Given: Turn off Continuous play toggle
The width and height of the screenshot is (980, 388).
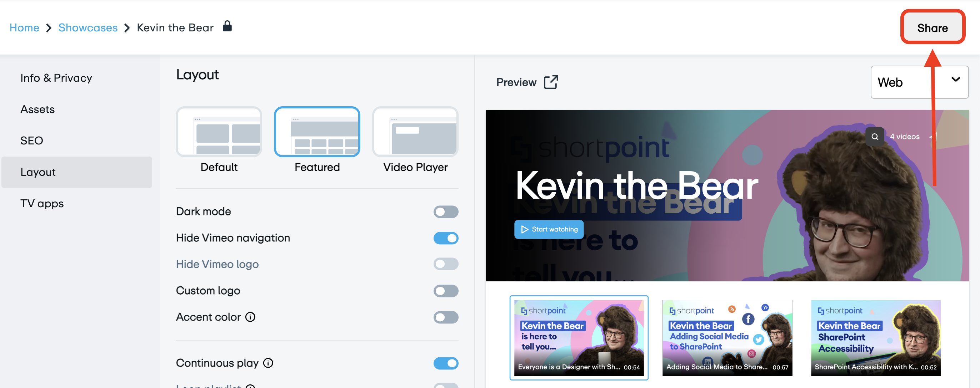Looking at the screenshot, I should click(445, 363).
